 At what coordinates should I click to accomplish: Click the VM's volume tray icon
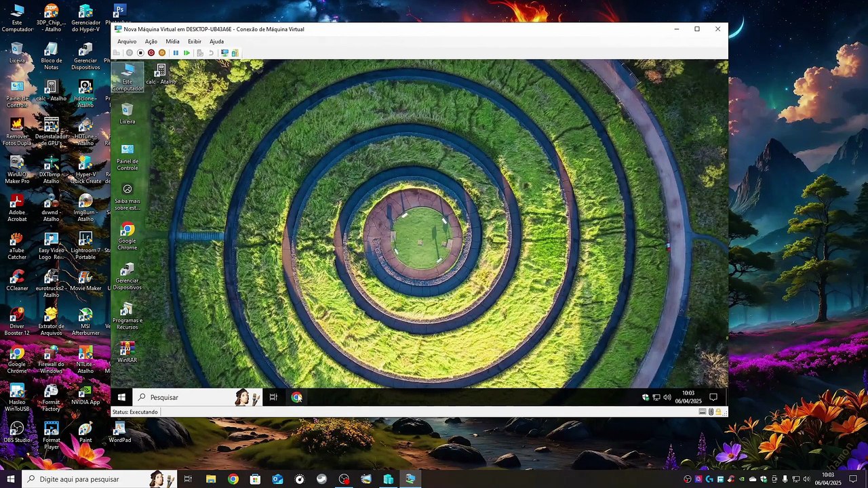[667, 397]
